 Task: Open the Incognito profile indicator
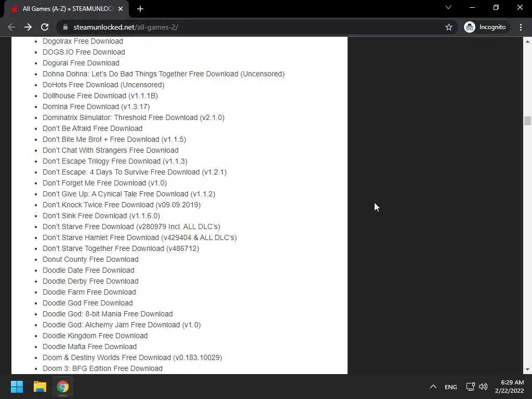point(485,27)
